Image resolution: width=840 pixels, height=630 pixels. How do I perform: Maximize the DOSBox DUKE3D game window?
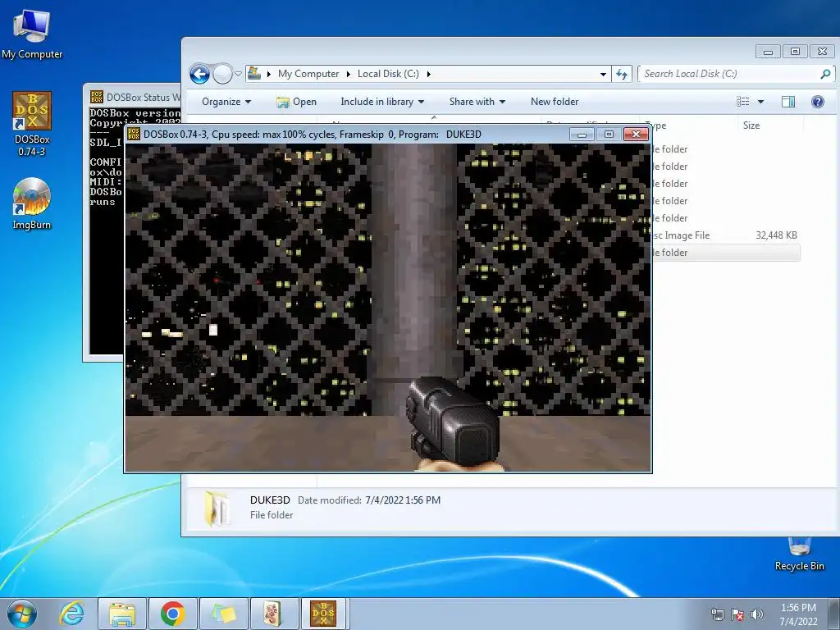click(x=609, y=135)
